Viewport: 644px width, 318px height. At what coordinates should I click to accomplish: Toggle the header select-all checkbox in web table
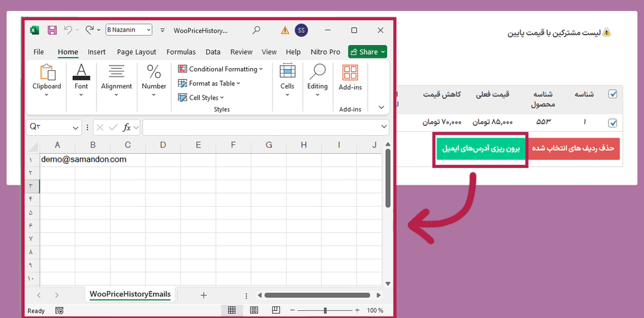612,94
